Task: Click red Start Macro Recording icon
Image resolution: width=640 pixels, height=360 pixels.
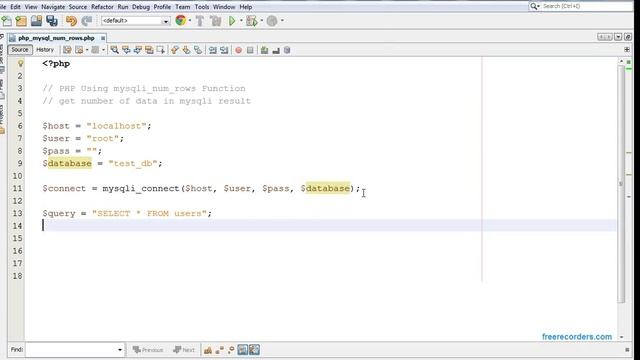Action: click(x=238, y=50)
